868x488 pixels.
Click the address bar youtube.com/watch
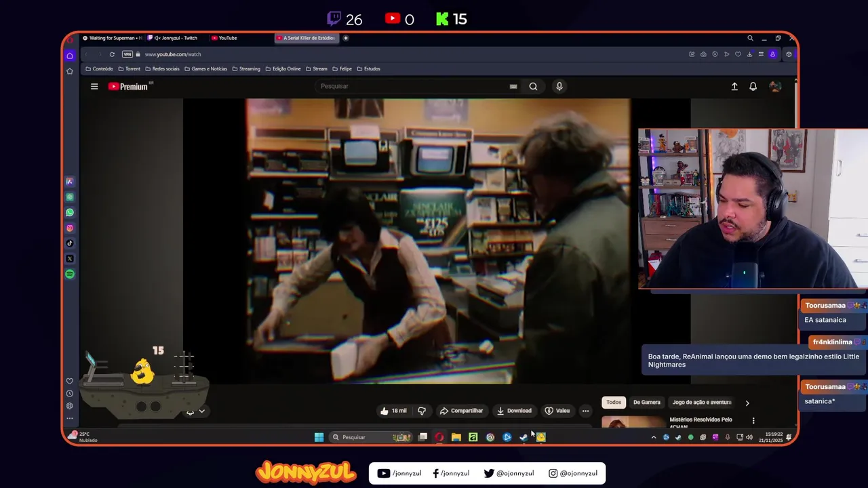click(173, 54)
